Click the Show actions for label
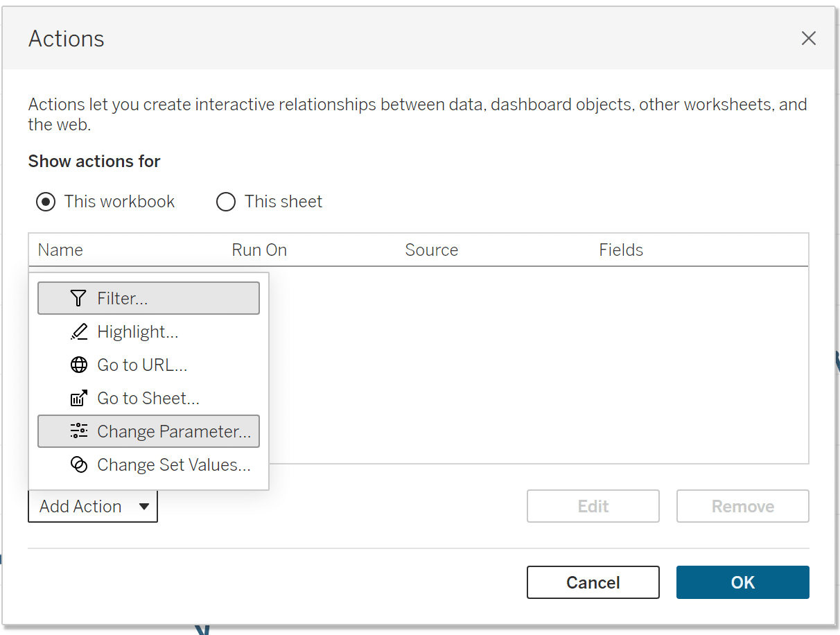Image resolution: width=840 pixels, height=635 pixels. click(x=94, y=162)
